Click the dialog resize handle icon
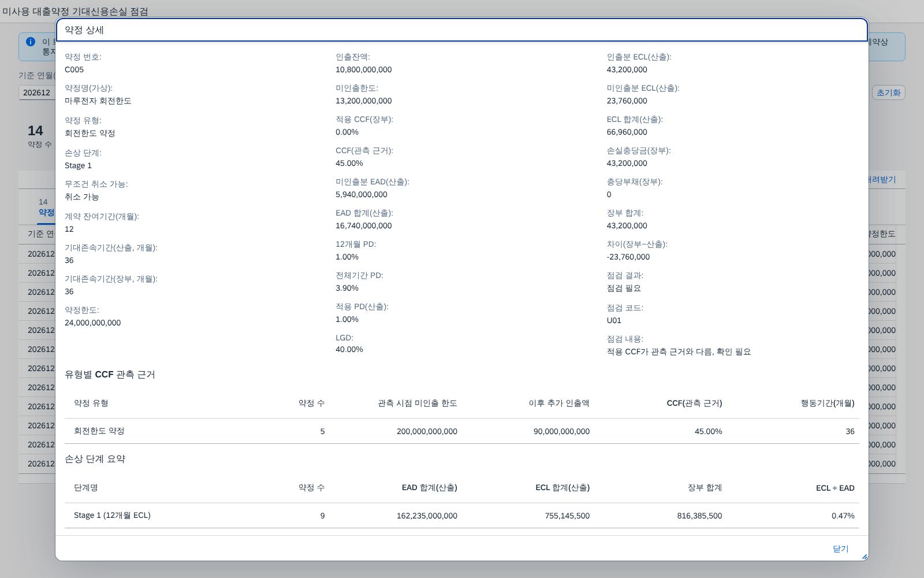Image resolution: width=924 pixels, height=578 pixels. click(x=864, y=557)
